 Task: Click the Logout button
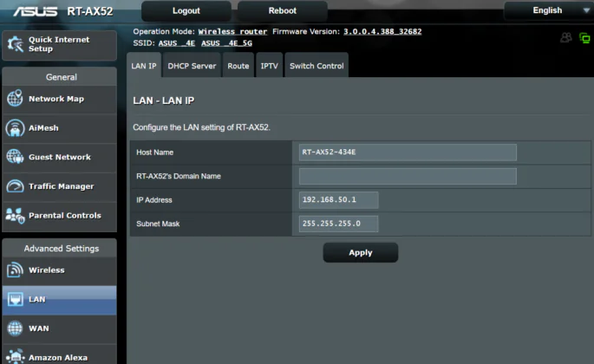(x=186, y=11)
